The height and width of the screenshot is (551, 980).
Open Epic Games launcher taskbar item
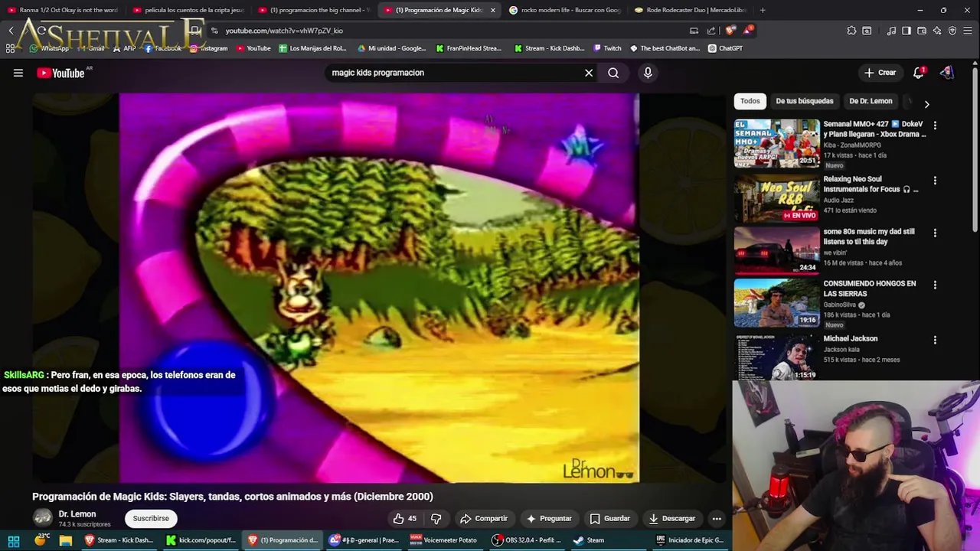[x=689, y=540]
